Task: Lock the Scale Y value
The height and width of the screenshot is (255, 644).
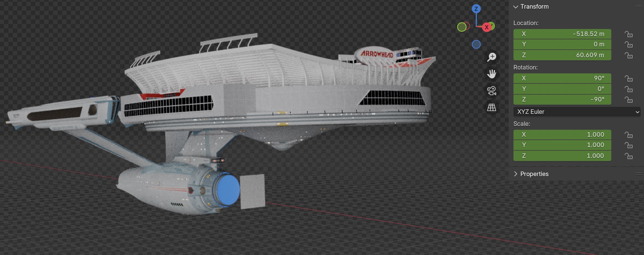Action: tap(629, 145)
